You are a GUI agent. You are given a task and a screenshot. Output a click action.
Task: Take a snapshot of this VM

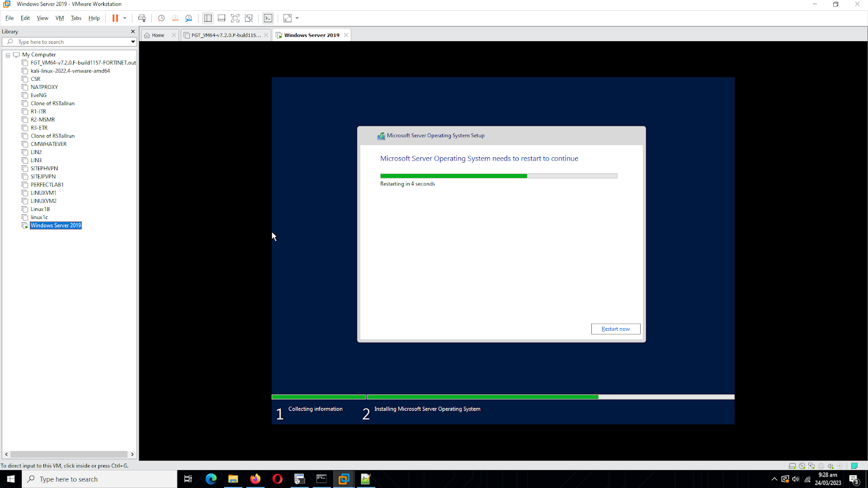(x=161, y=18)
